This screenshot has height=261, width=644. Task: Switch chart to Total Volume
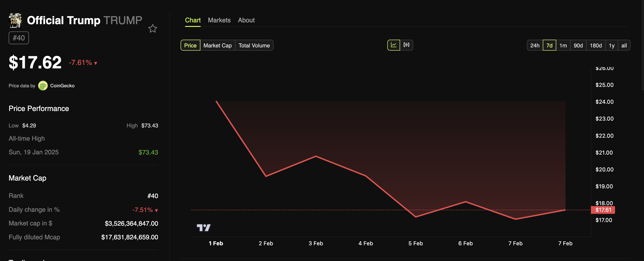(254, 46)
